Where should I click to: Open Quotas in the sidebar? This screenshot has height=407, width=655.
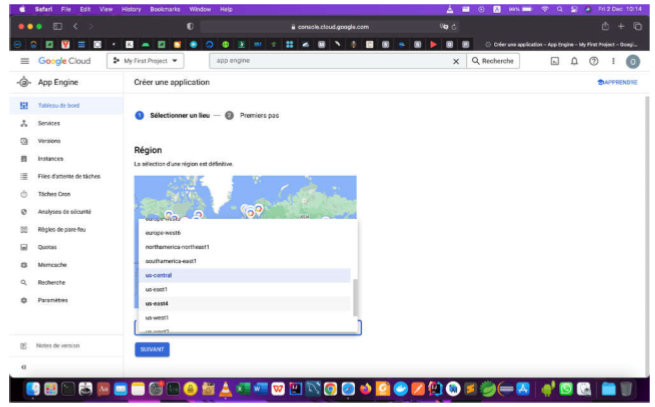point(47,247)
